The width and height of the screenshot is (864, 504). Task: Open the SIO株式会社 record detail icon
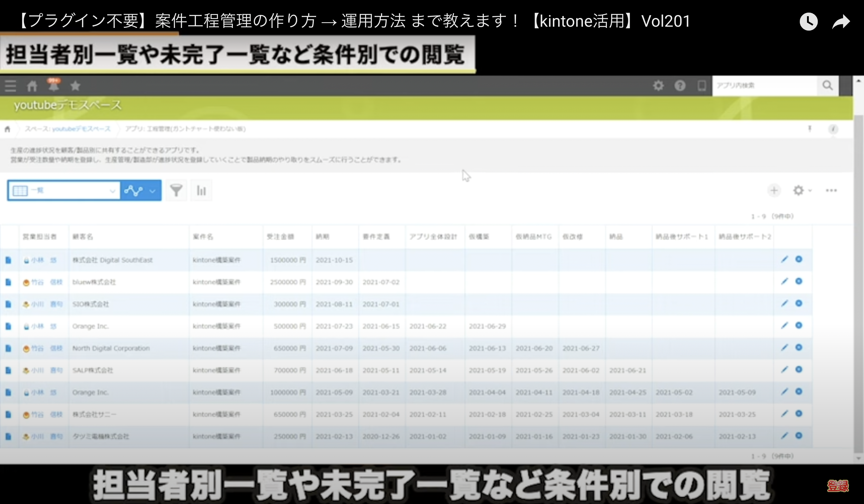(8, 304)
